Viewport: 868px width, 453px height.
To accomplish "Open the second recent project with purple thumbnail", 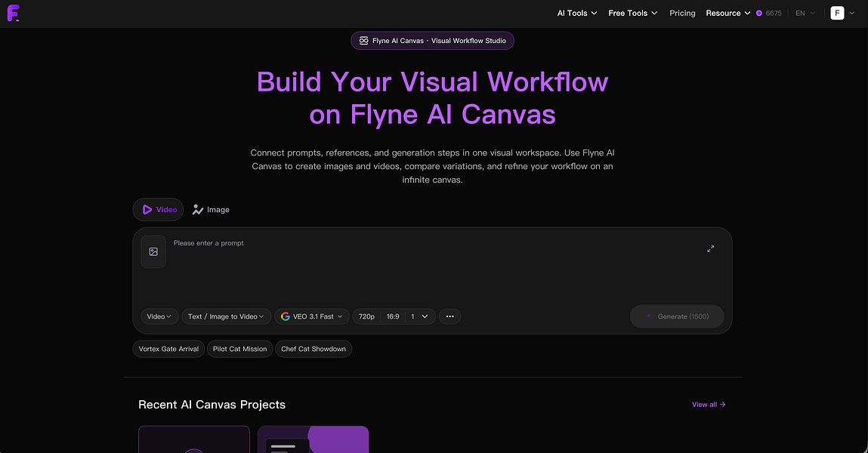I will click(x=314, y=439).
